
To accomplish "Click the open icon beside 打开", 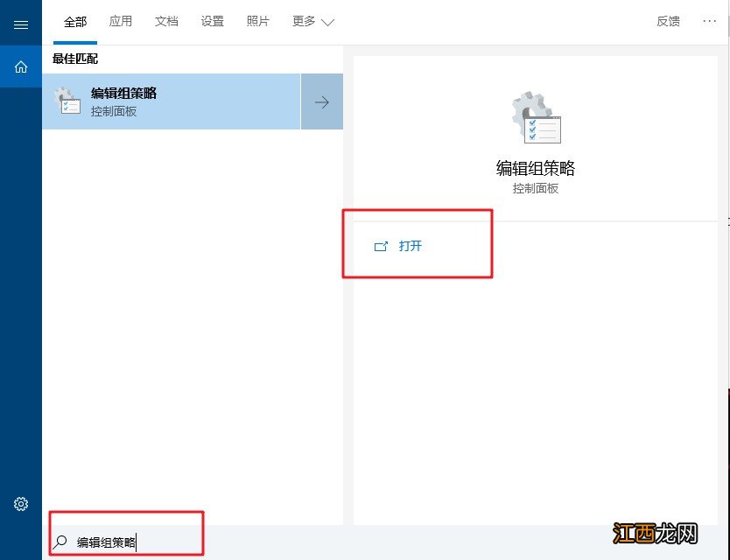I will 381,246.
